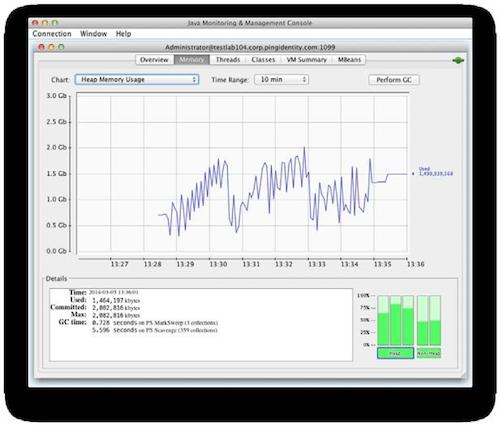Image resolution: width=500 pixels, height=425 pixels.
Task: Open the Window menu
Action: point(93,34)
